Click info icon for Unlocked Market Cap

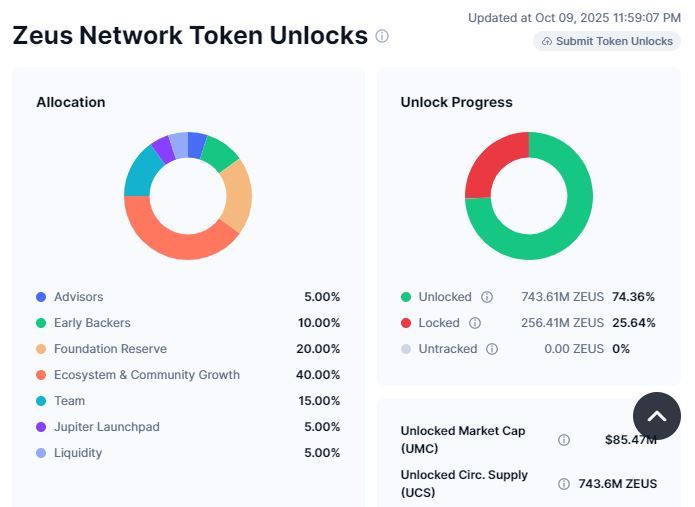tap(564, 440)
